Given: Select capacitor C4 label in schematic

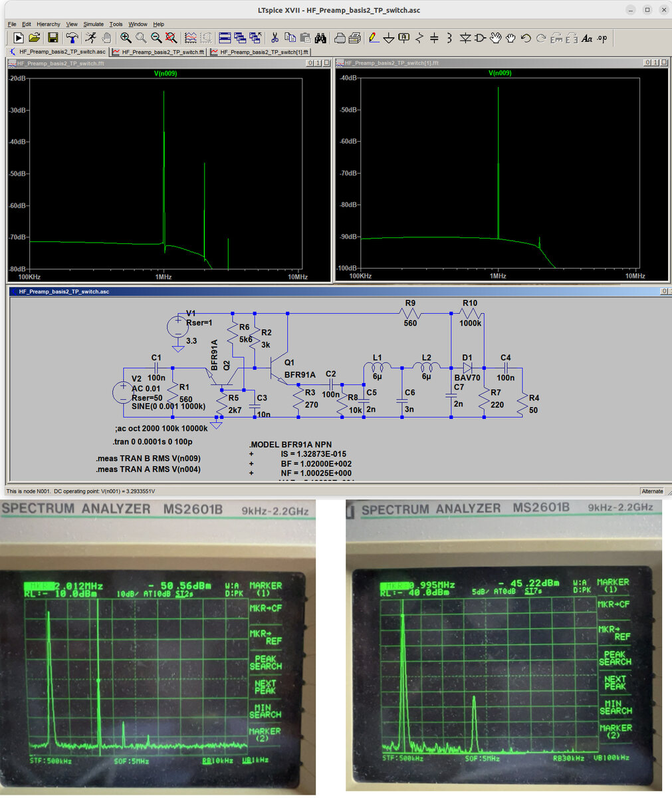Looking at the screenshot, I should (506, 358).
